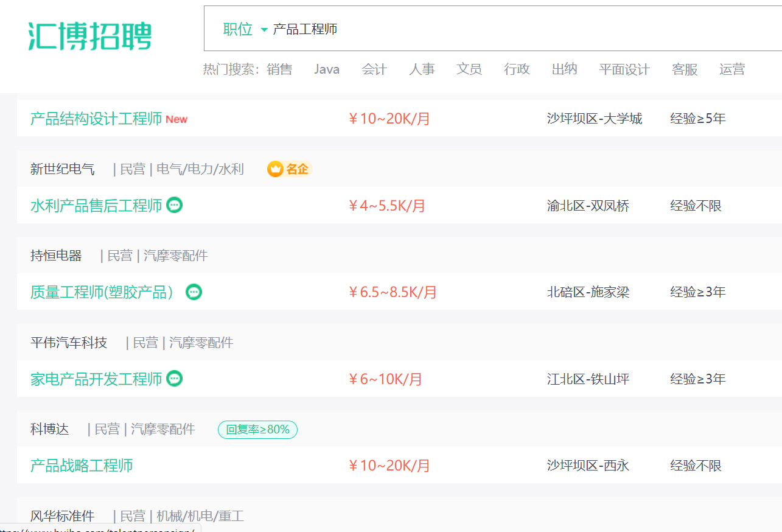Click the 名企 crown badge

click(290, 169)
